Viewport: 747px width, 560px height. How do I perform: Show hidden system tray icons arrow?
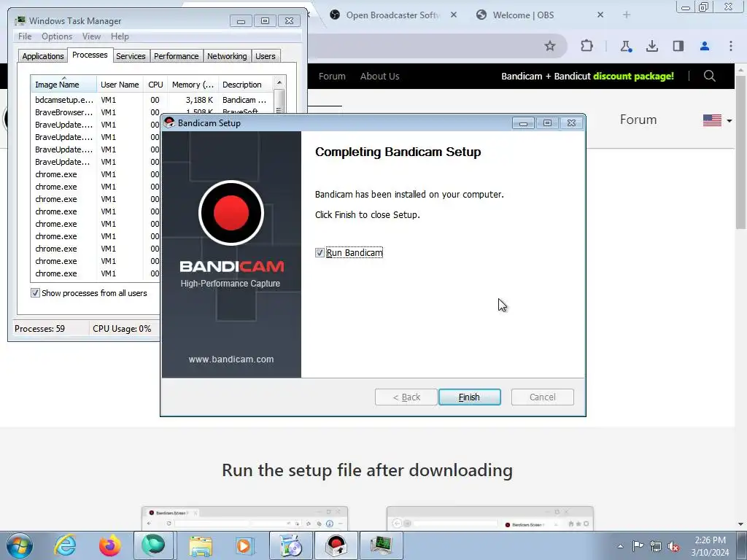point(620,546)
